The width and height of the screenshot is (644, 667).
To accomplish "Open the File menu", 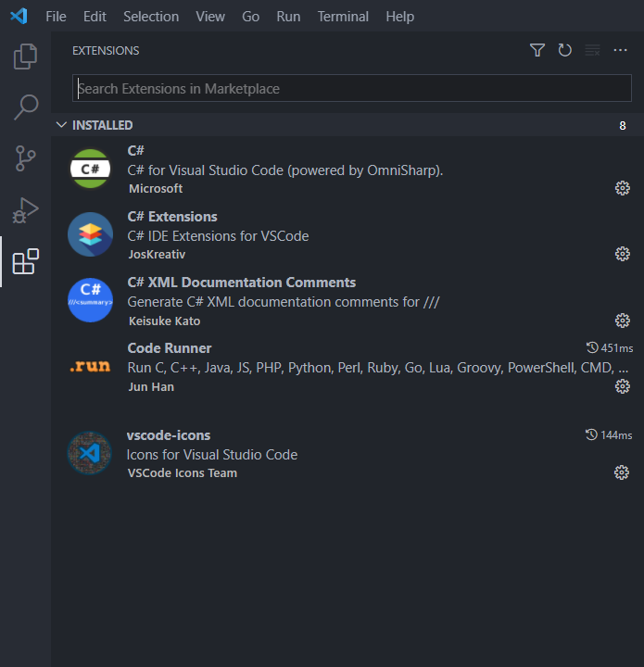I will click(x=56, y=17).
